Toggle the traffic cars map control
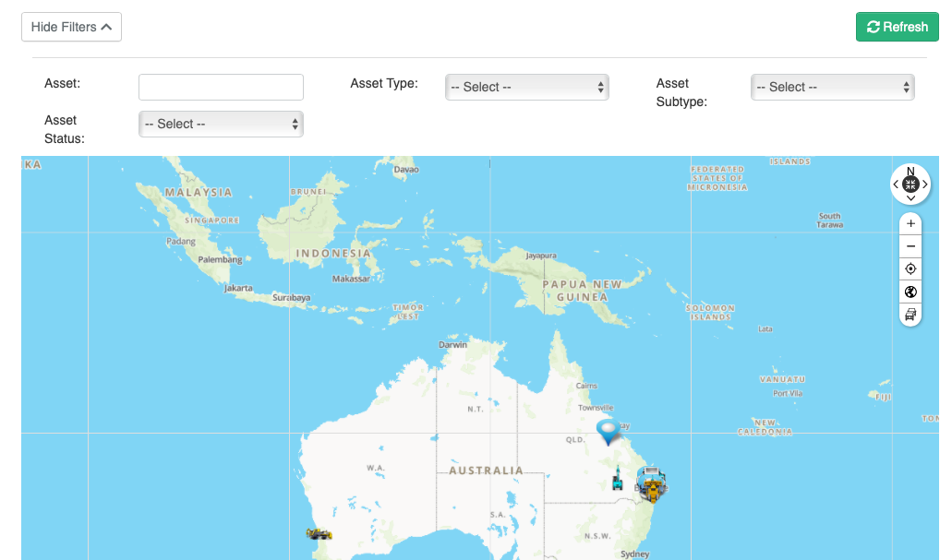952x560 pixels. (x=910, y=315)
